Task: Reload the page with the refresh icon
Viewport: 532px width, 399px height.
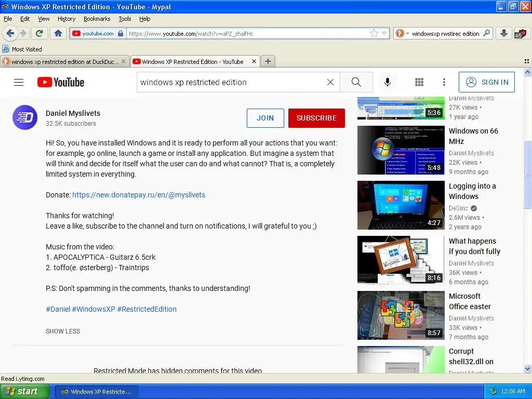Action: click(39, 33)
